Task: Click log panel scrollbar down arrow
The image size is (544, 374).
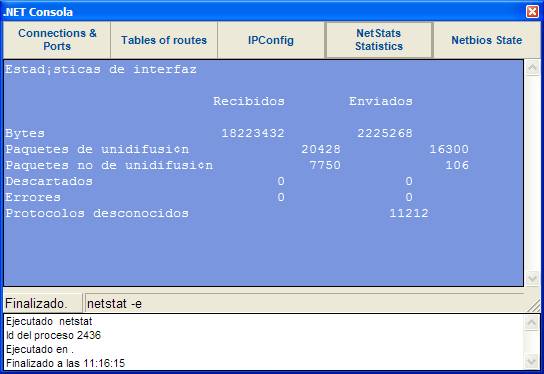Action: 532,362
